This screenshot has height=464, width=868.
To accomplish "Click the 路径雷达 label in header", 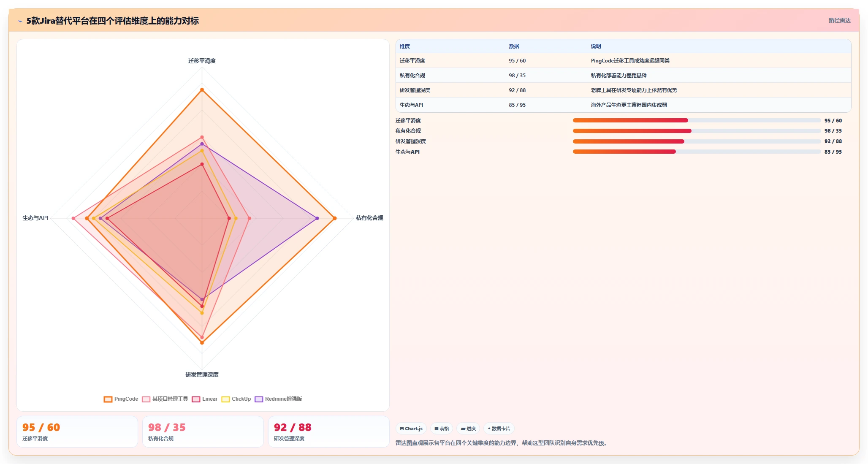I will [x=839, y=20].
